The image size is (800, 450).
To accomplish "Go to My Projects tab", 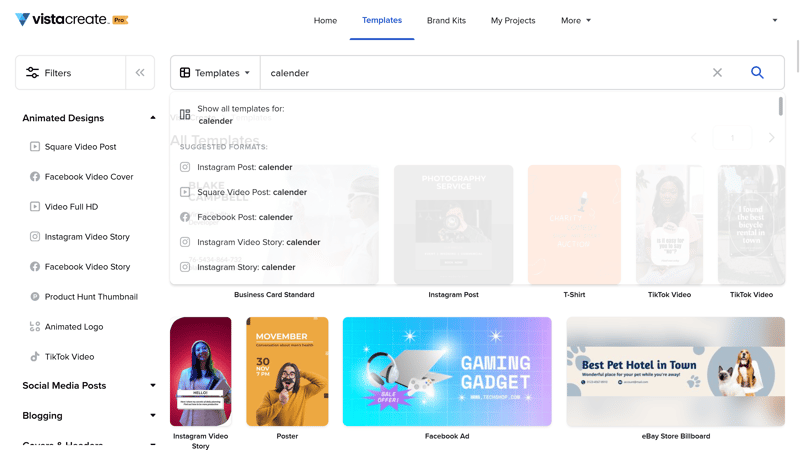I will pos(513,20).
